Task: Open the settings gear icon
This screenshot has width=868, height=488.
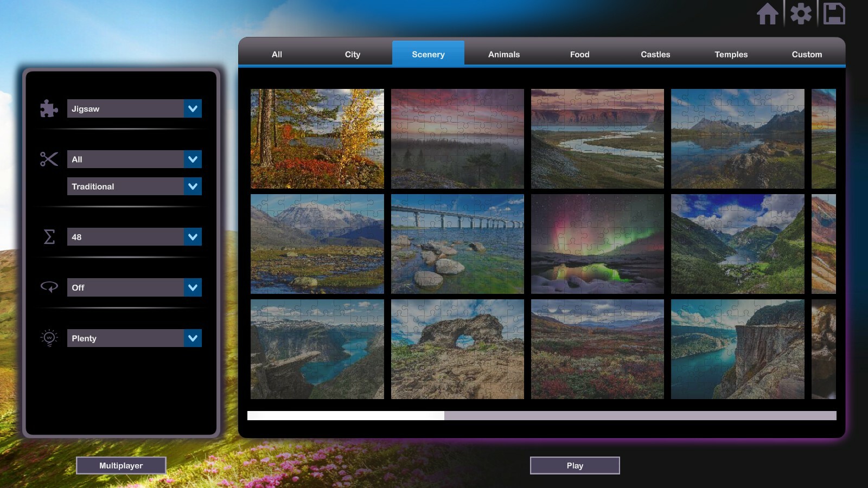Action: tap(801, 15)
